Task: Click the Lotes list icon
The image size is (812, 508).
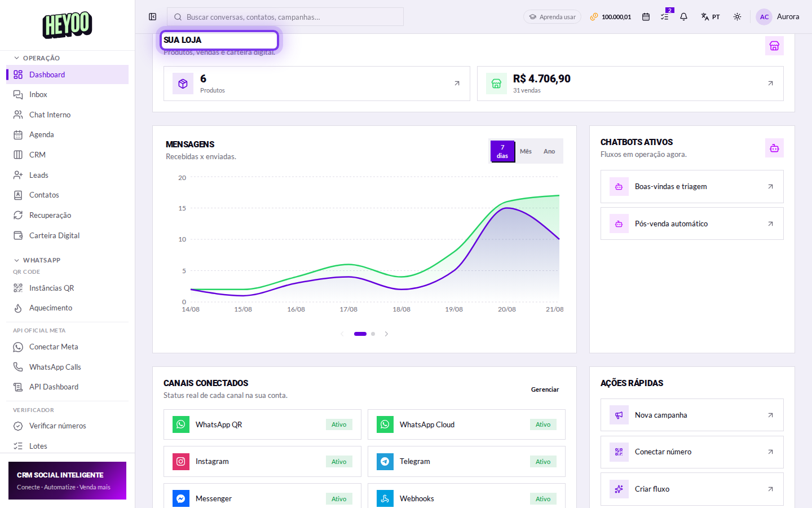Action: [x=18, y=446]
